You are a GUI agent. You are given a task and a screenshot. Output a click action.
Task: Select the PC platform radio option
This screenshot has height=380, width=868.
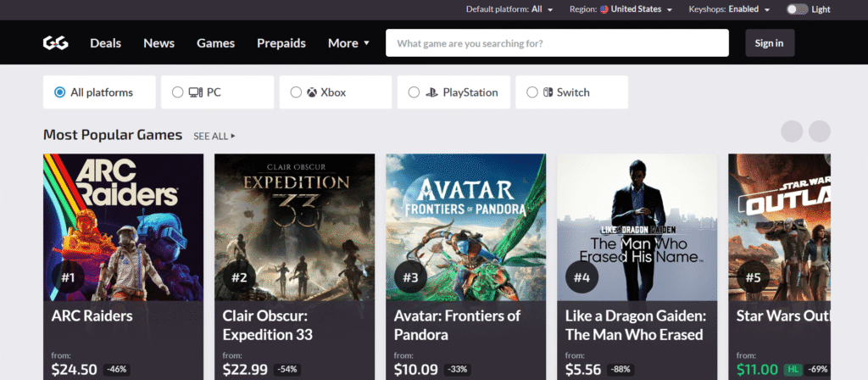click(217, 92)
